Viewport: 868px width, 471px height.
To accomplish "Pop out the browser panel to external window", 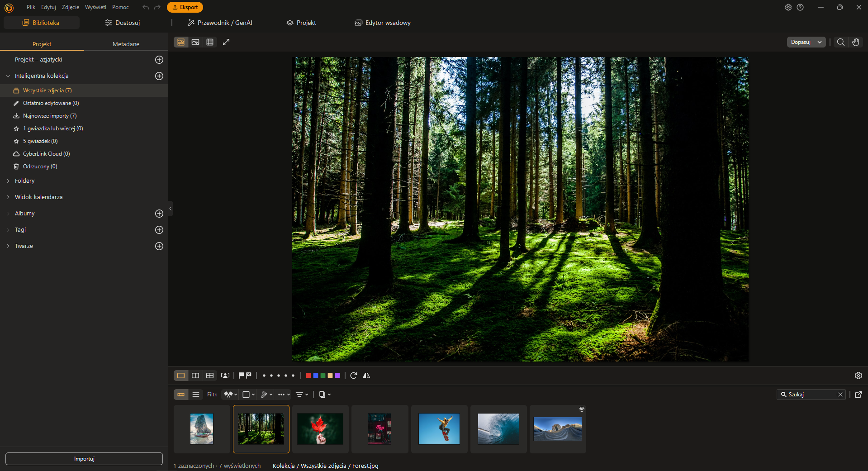I will click(859, 395).
